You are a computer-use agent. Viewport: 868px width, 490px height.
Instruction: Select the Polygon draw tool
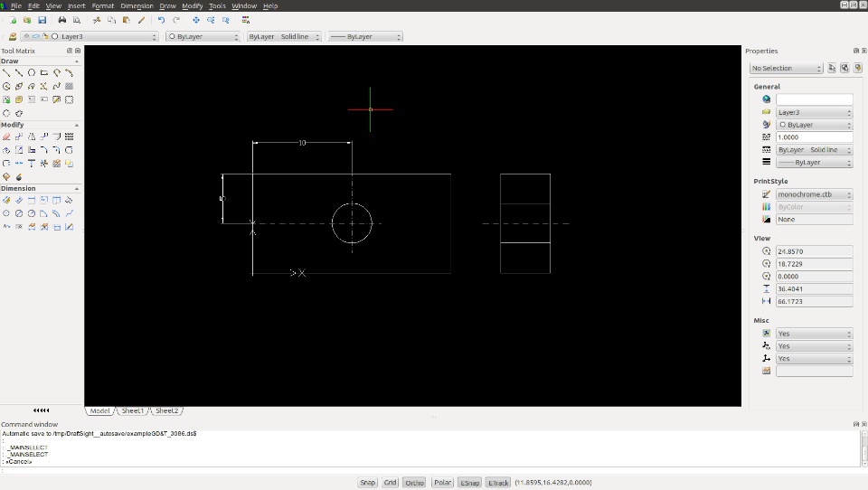[x=32, y=72]
